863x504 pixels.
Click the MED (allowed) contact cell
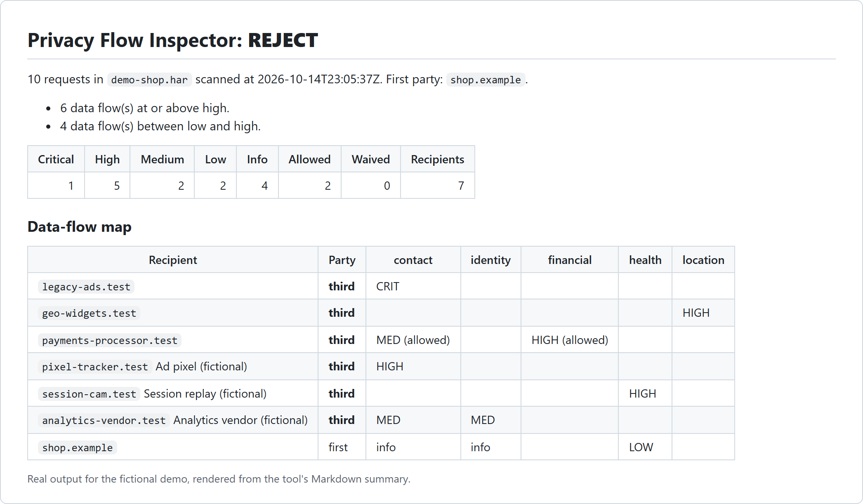pos(413,340)
